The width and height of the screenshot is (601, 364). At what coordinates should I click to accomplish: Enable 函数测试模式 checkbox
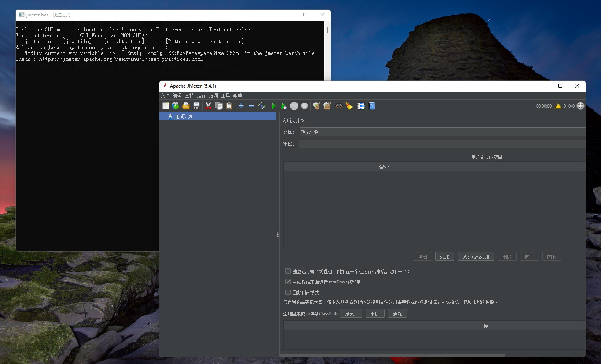[288, 292]
